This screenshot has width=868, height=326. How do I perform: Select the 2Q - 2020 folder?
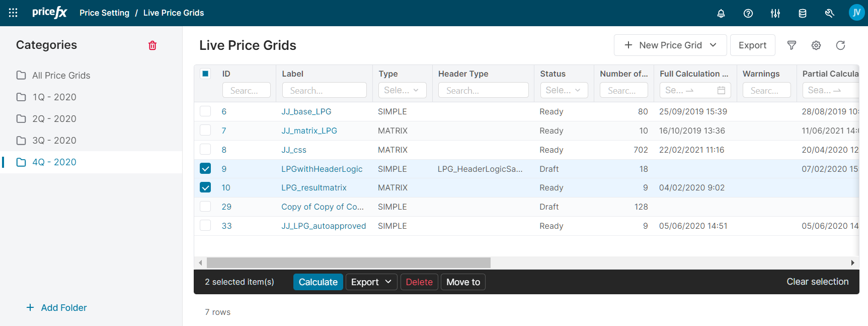point(54,119)
